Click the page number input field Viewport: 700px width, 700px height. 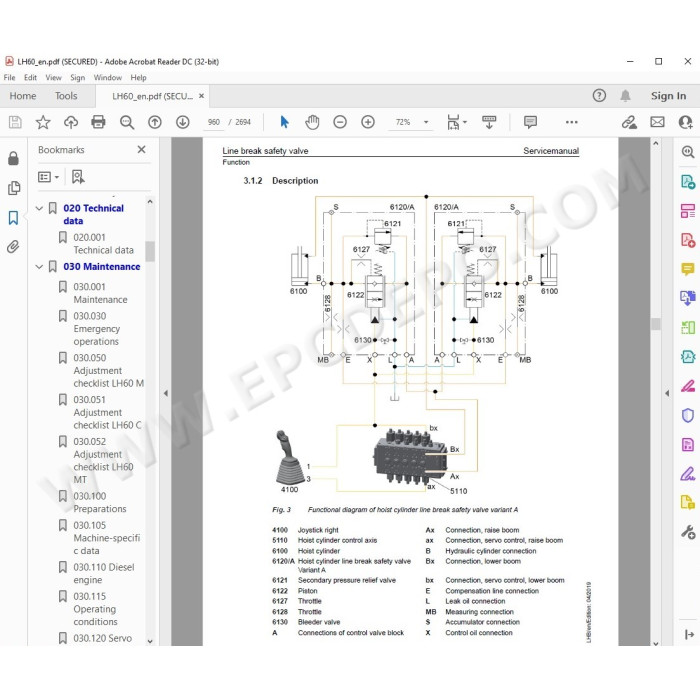tap(214, 122)
